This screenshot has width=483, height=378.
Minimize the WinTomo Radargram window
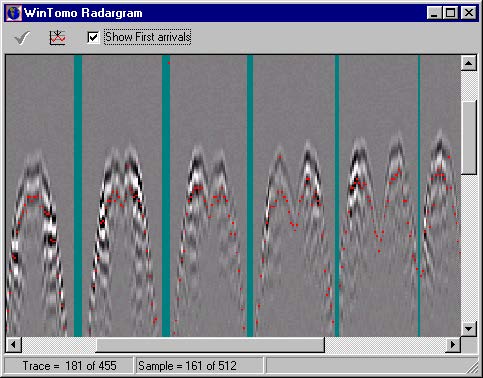click(x=434, y=13)
